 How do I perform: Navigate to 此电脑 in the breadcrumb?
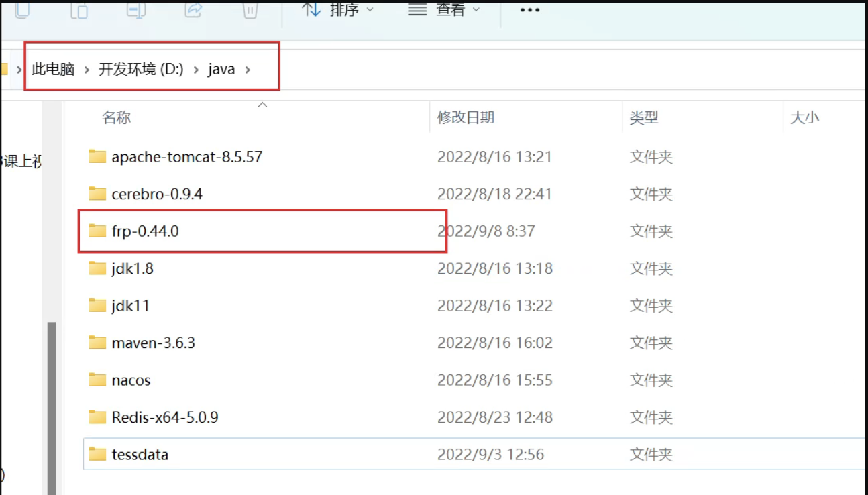click(52, 68)
